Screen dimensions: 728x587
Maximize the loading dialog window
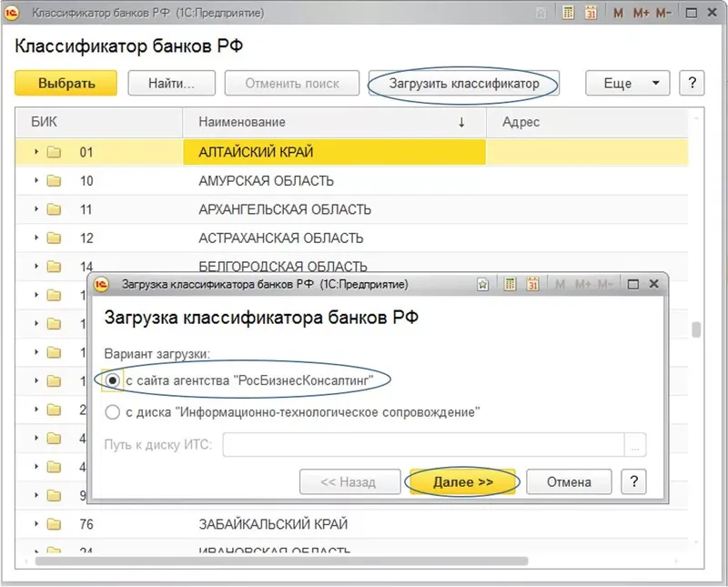click(x=632, y=284)
